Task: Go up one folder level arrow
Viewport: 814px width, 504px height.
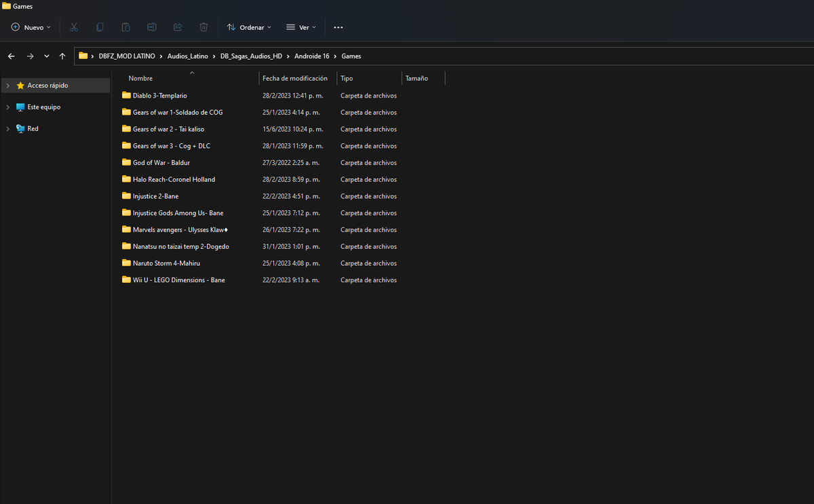Action: [x=62, y=56]
